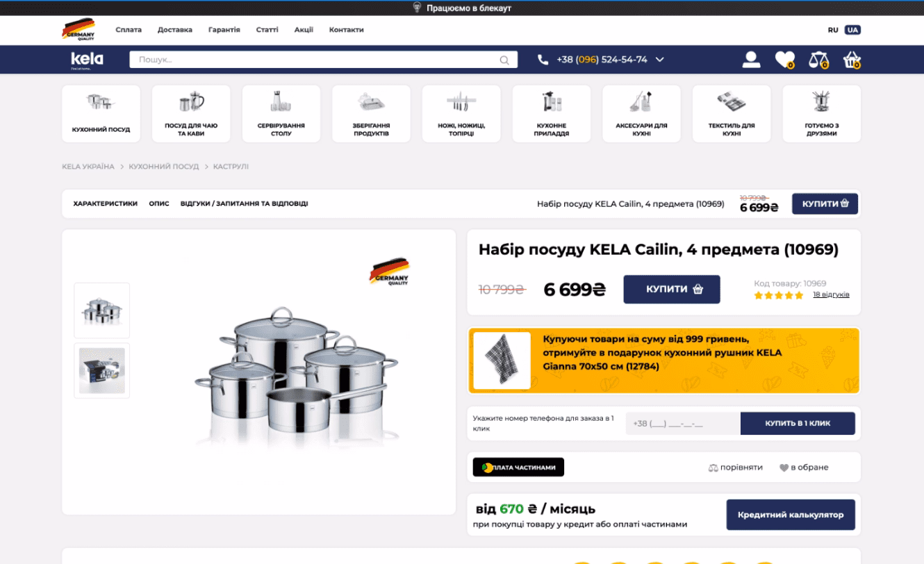Open the comparison scales icon in header
The height and width of the screenshot is (564, 924).
coord(818,60)
